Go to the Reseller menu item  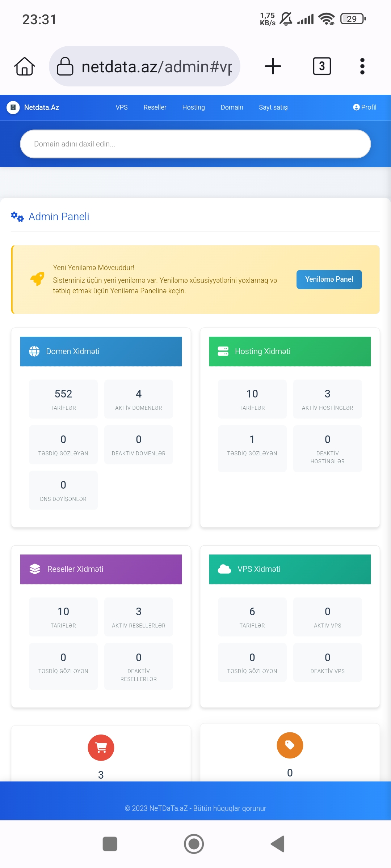pos(155,107)
